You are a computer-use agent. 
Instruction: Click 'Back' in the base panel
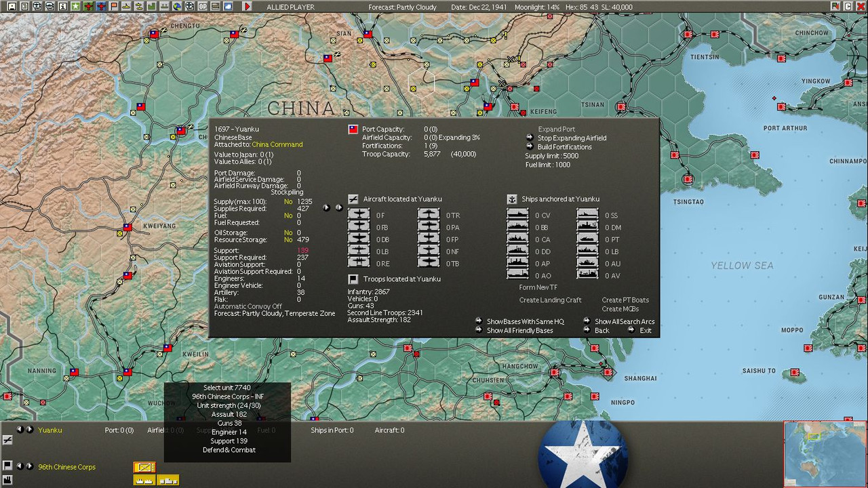pos(597,330)
